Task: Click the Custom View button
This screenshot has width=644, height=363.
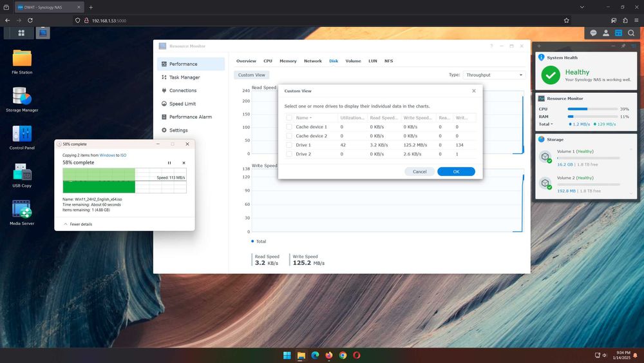Action: [x=251, y=75]
